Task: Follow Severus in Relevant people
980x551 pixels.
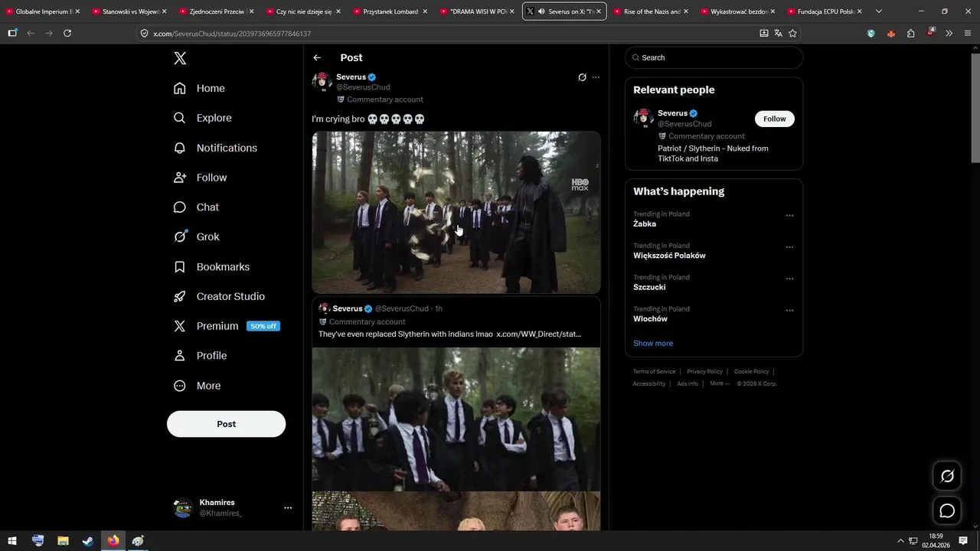Action: (x=775, y=119)
